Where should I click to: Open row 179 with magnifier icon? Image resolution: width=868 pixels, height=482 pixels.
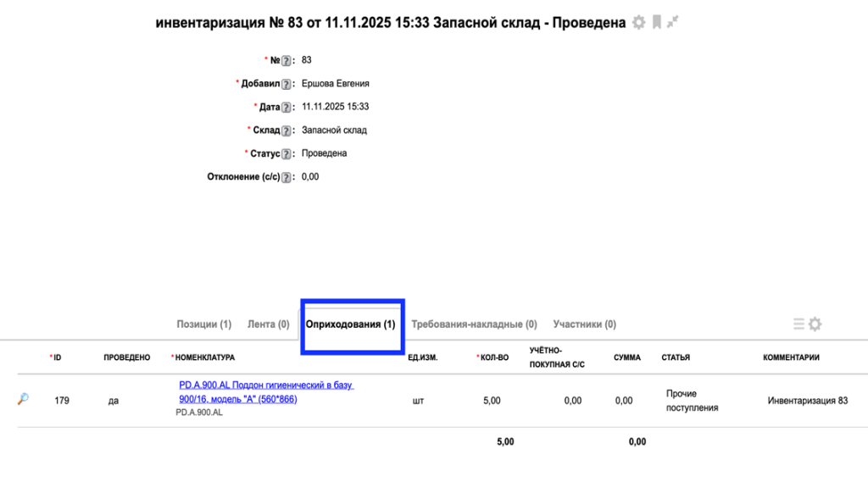23,400
